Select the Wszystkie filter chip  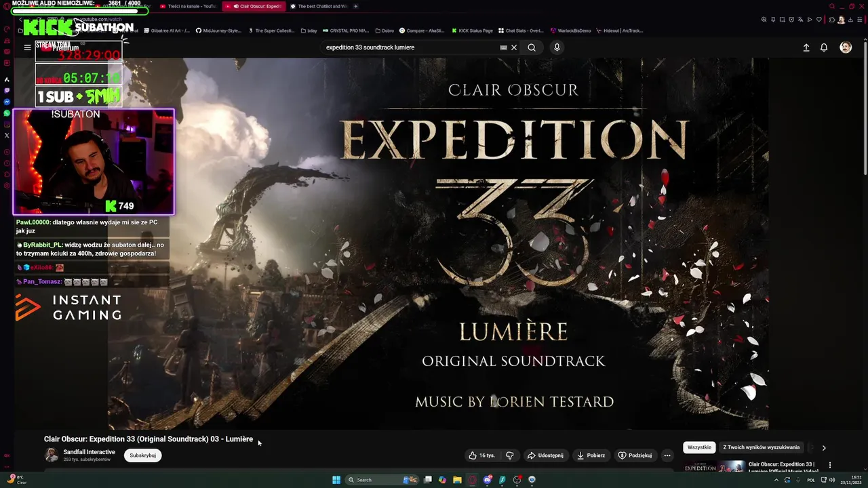coord(699,447)
